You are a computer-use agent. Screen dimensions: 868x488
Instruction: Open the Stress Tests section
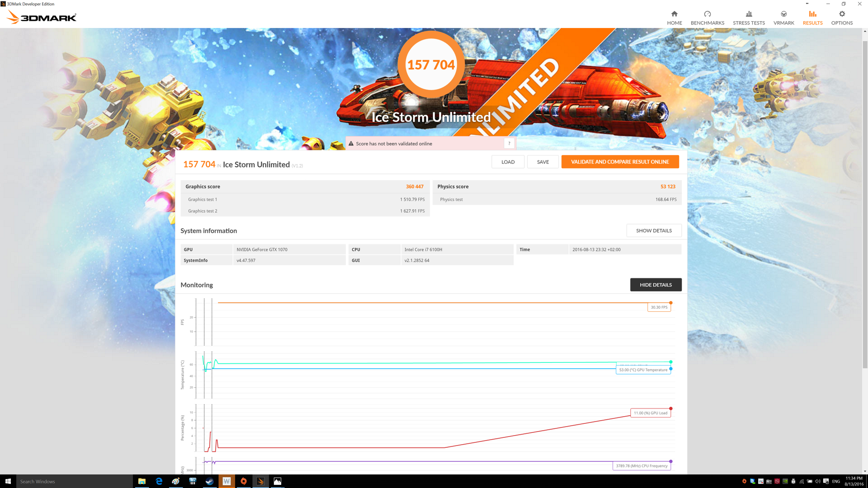click(x=749, y=18)
